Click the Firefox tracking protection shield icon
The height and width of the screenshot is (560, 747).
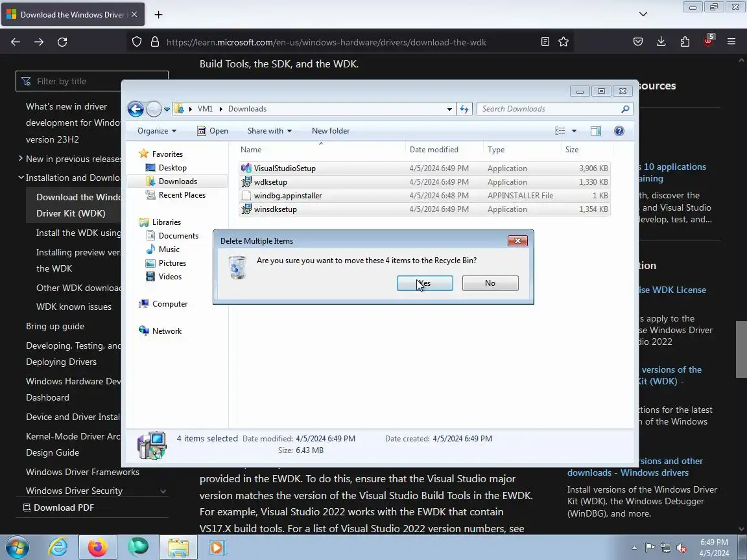(x=137, y=42)
